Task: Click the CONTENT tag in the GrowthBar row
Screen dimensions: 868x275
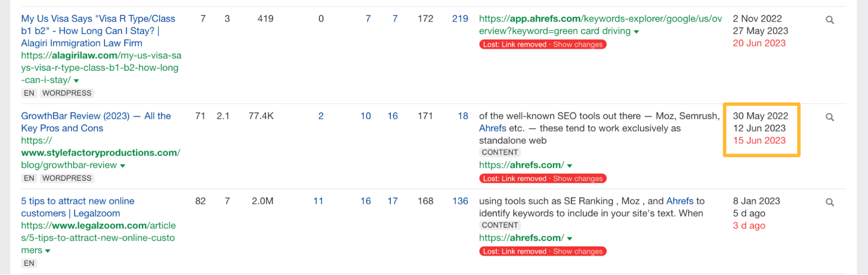Action: click(x=499, y=152)
